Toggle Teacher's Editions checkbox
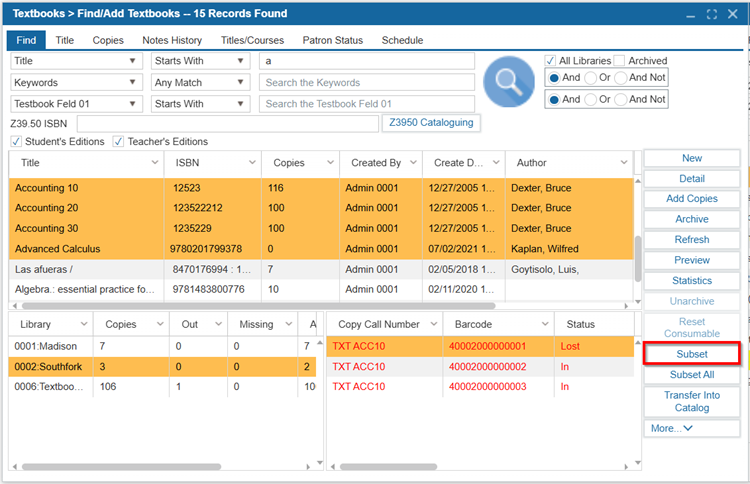This screenshot has width=750, height=484. tap(118, 142)
